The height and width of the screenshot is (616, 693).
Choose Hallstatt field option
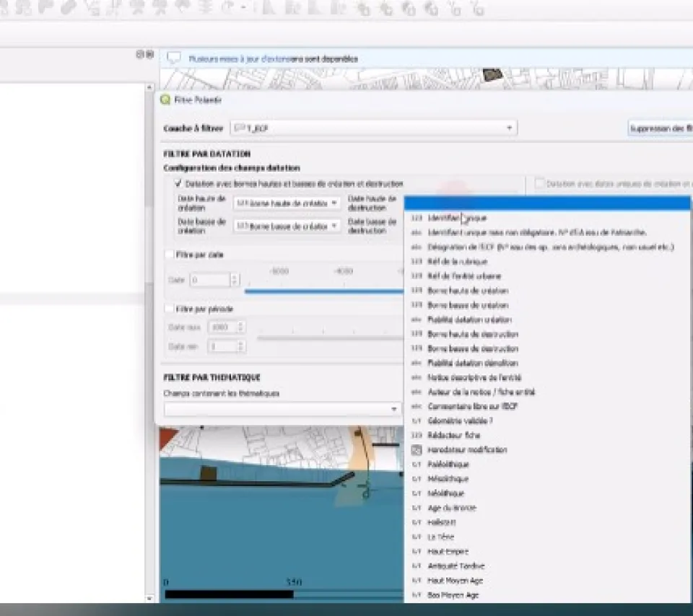pos(547,522)
